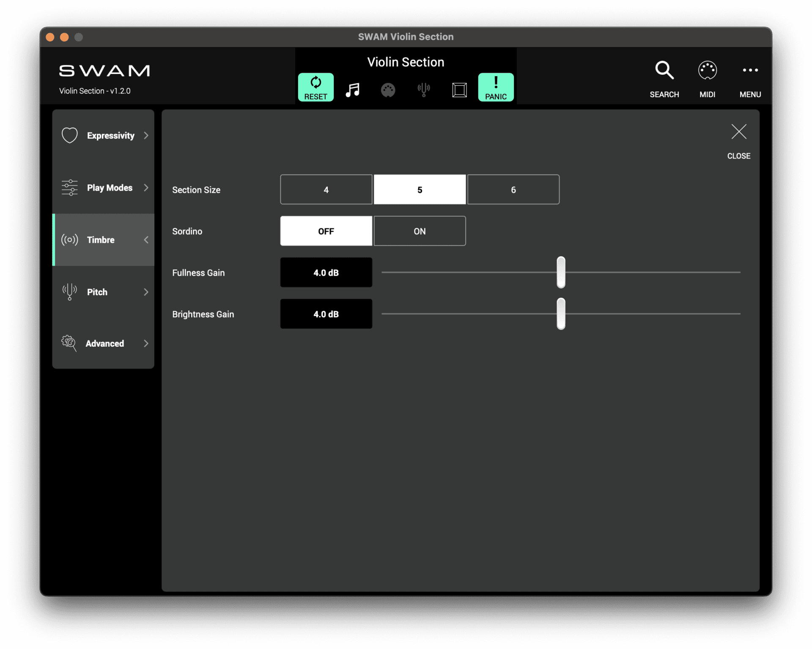
Task: Turn Sordino ON
Action: (420, 231)
